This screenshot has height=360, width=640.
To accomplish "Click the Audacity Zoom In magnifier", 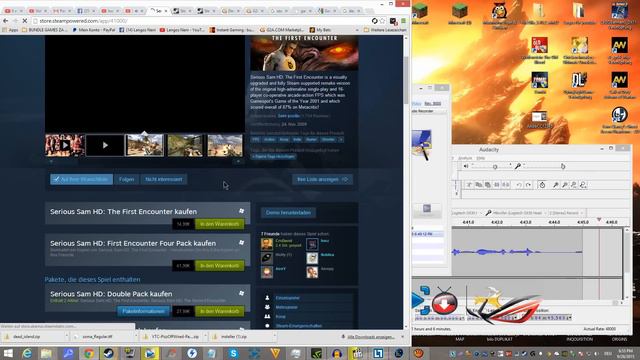I will tap(556, 185).
